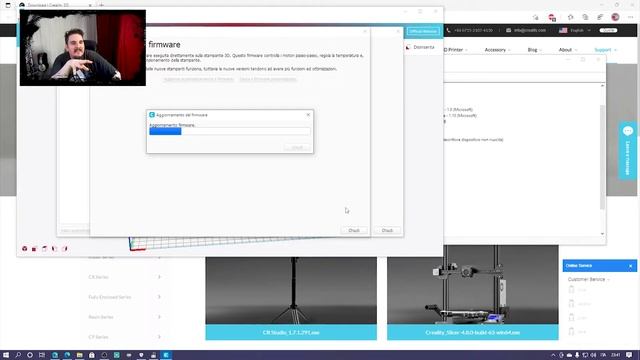
Task: Open Cortana circle icon in taskbar
Action: pyautogui.click(x=30, y=355)
